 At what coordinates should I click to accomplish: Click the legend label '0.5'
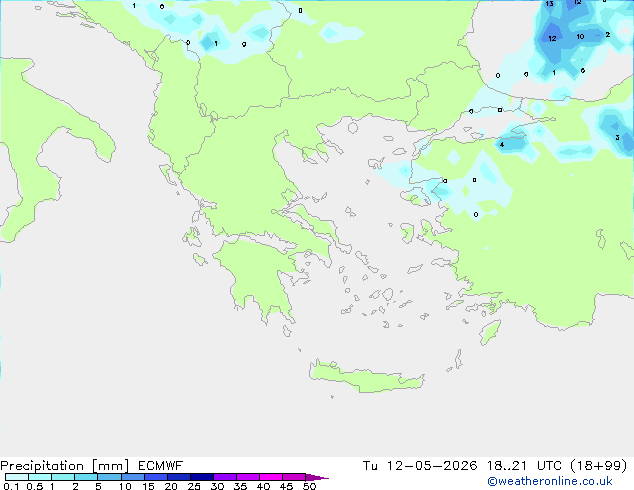click(35, 486)
